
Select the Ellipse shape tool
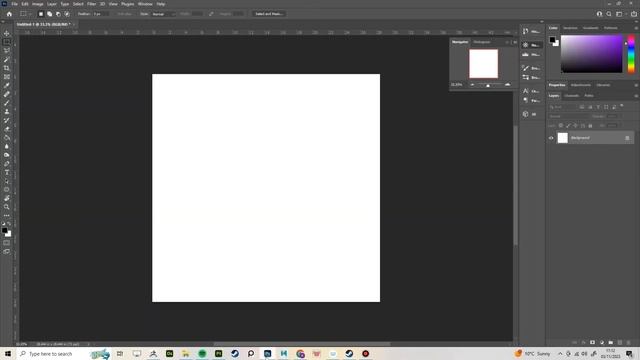[x=7, y=190]
